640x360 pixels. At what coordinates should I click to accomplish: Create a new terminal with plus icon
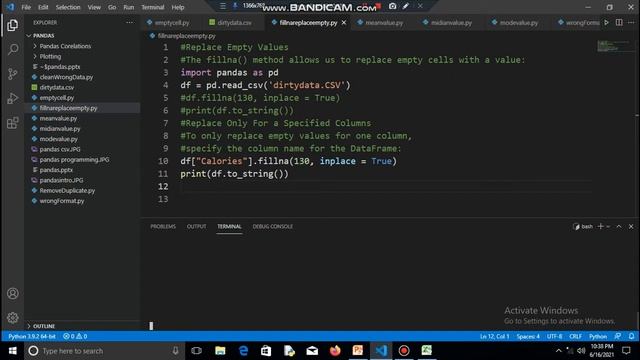[600, 226]
